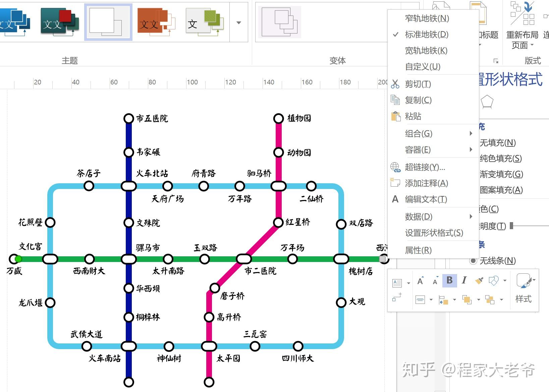Image resolution: width=549 pixels, height=392 pixels.
Task: Apply Italic formatting
Action: coord(464,280)
